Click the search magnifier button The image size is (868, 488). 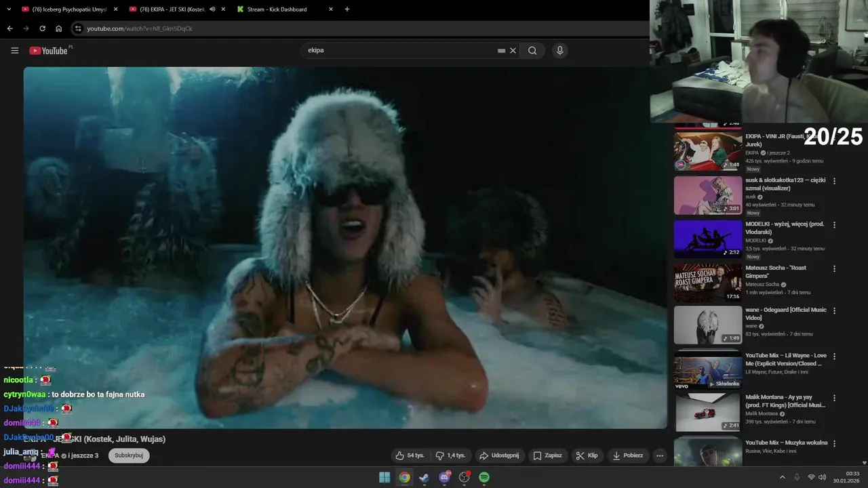(x=532, y=50)
